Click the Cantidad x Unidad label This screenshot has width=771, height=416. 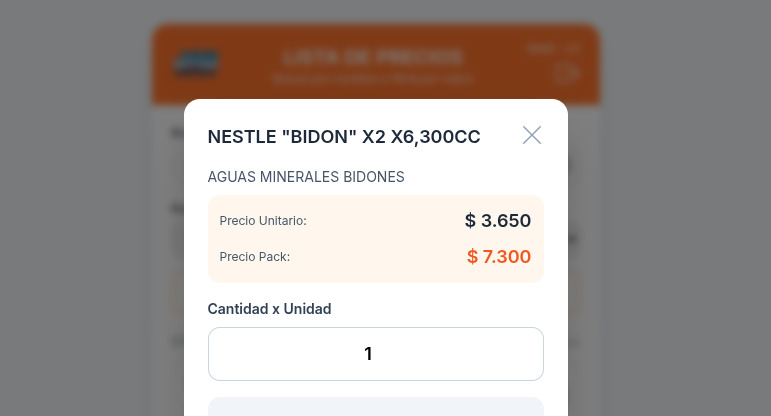269,309
